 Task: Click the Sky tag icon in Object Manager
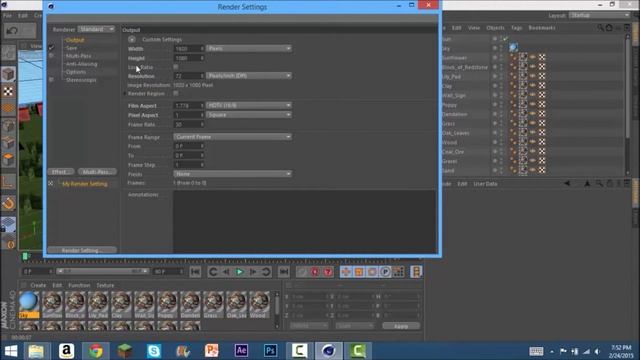coord(513,48)
